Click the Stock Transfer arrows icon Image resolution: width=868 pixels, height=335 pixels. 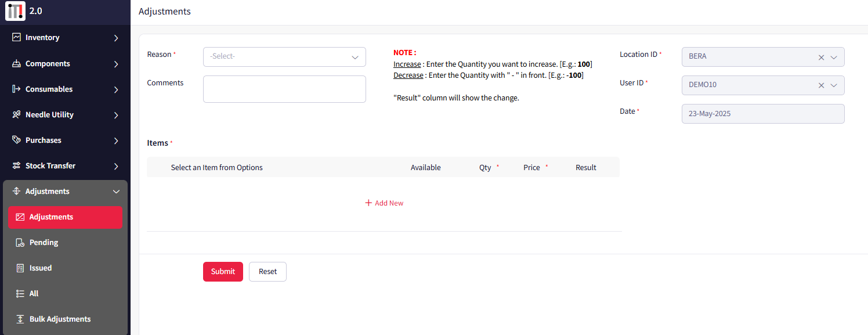[17, 166]
